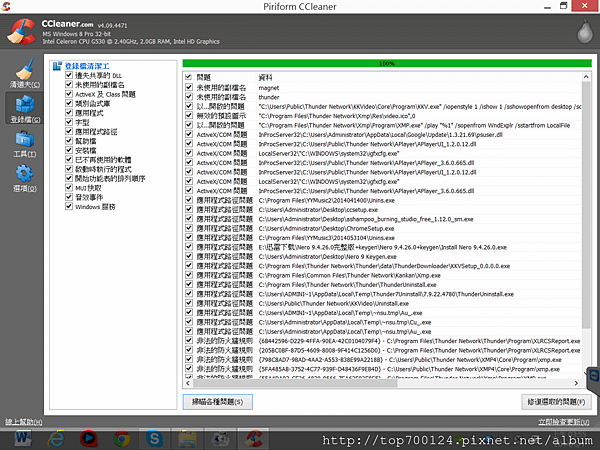Open Microsoft Word from the taskbar

[x=23, y=438]
